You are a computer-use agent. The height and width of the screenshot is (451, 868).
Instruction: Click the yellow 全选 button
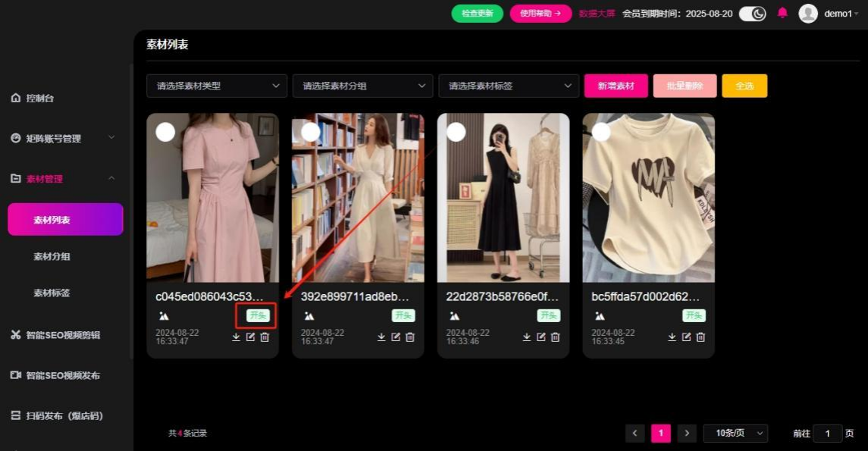pos(744,86)
